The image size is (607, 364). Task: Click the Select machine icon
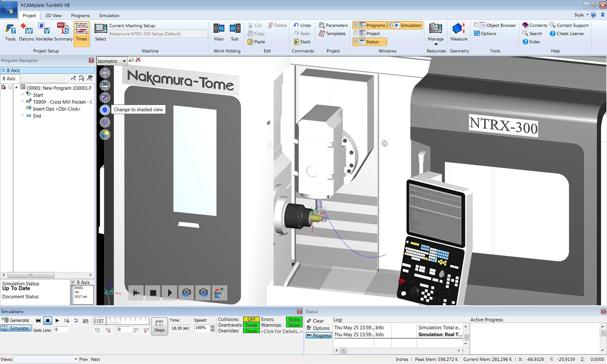click(101, 32)
